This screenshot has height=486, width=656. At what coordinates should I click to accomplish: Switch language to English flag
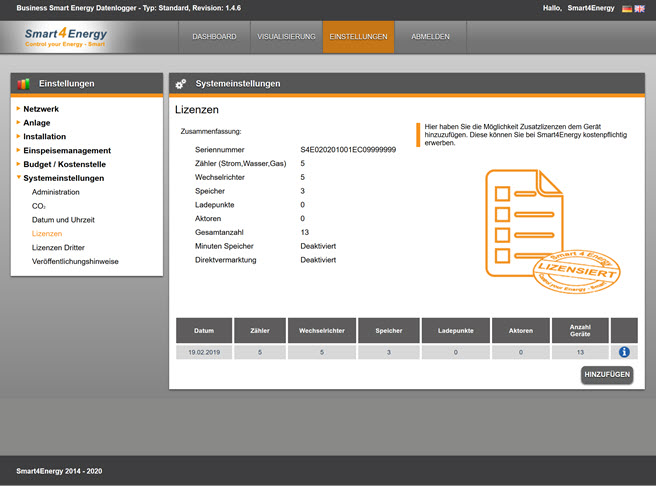tap(640, 8)
